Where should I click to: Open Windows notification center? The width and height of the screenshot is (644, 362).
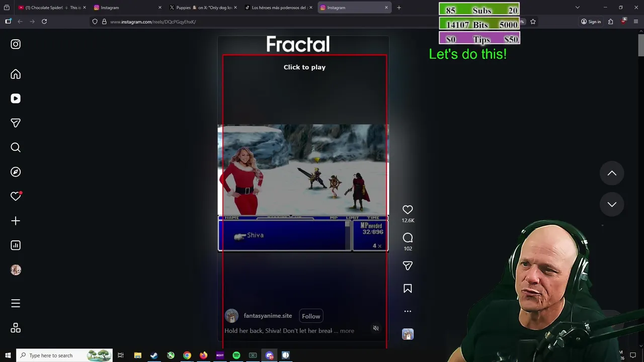tap(633, 355)
